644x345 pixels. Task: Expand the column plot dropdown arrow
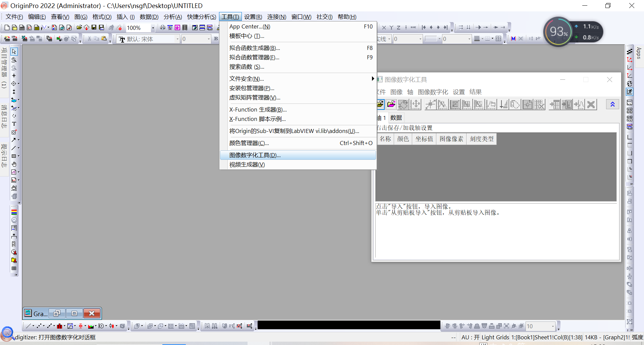coord(64,326)
